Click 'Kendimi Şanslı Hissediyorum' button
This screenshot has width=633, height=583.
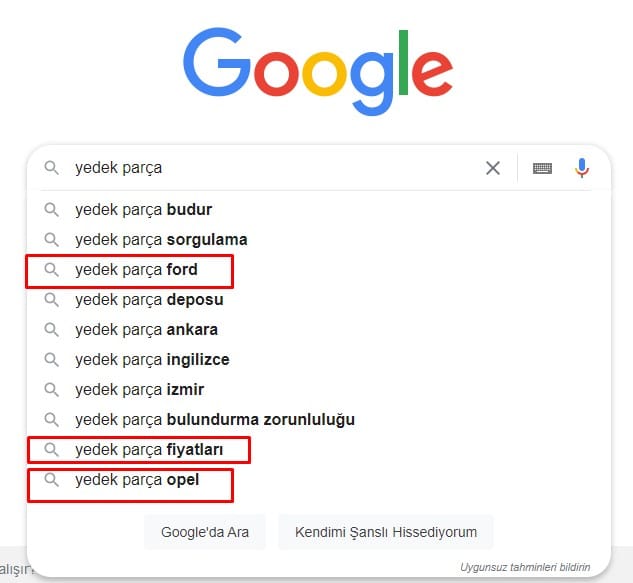pos(386,532)
